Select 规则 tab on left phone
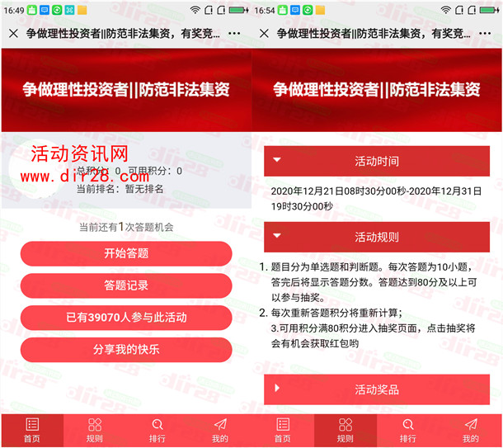Screen dimensions: 503x448 [x=95, y=431]
